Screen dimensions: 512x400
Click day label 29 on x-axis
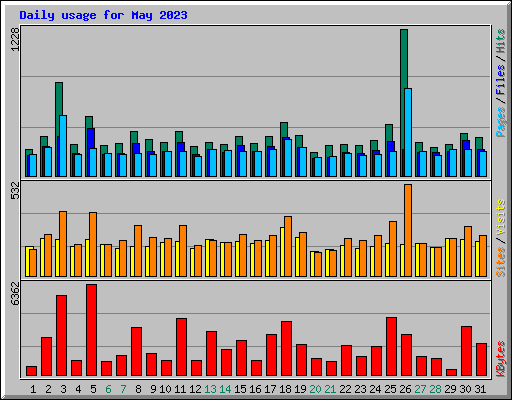[x=450, y=389]
